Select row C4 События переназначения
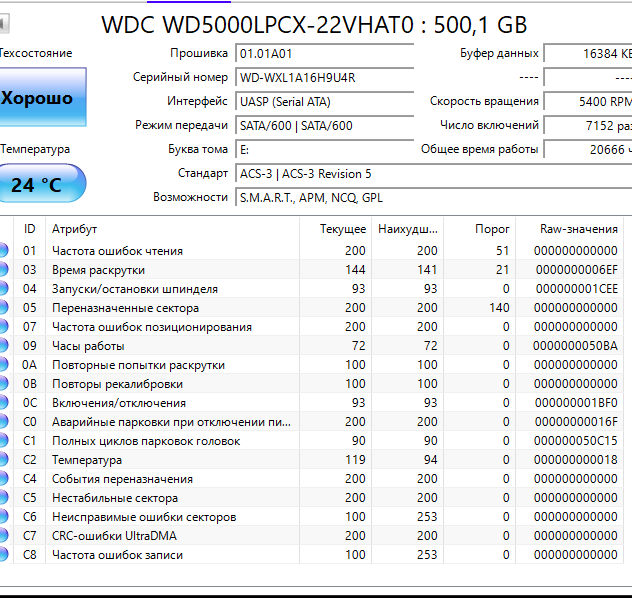 pos(311,479)
